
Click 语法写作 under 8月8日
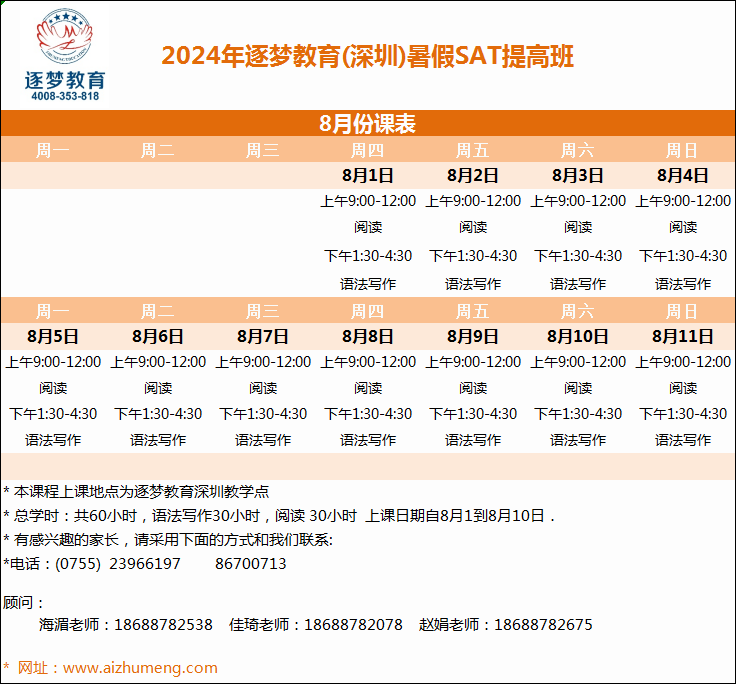click(x=368, y=440)
